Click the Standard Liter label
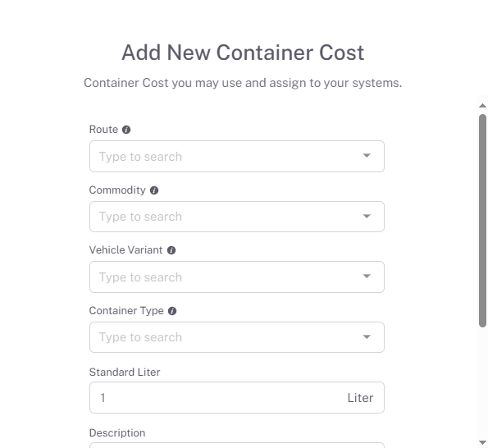This screenshot has height=448, width=488. point(125,373)
